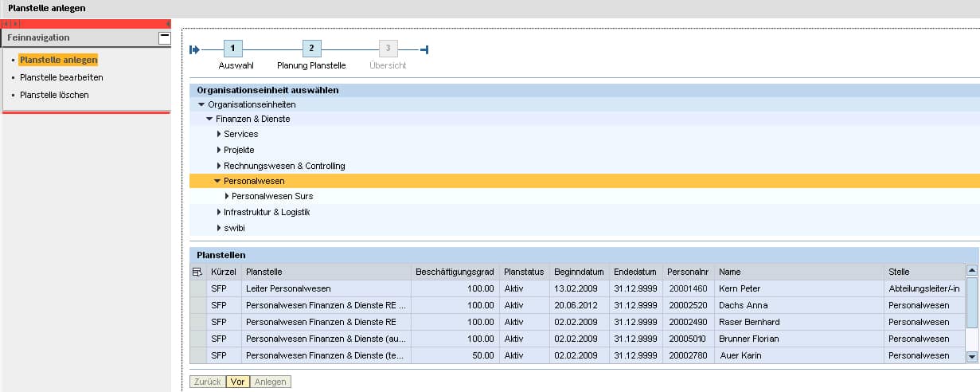Go to roadmap step 1 Auswahl
980x392 pixels.
coord(233,49)
